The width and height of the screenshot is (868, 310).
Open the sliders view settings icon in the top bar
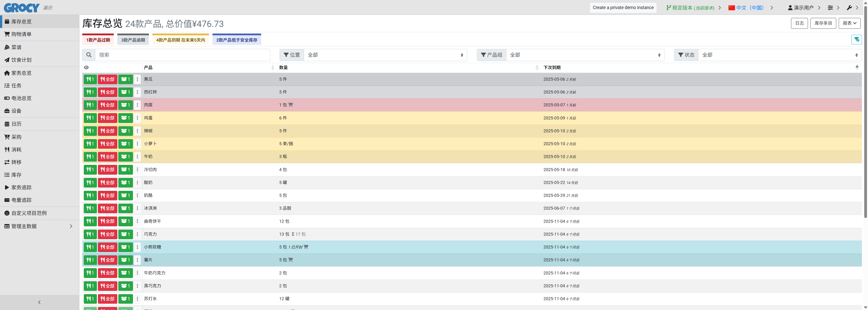pos(830,8)
